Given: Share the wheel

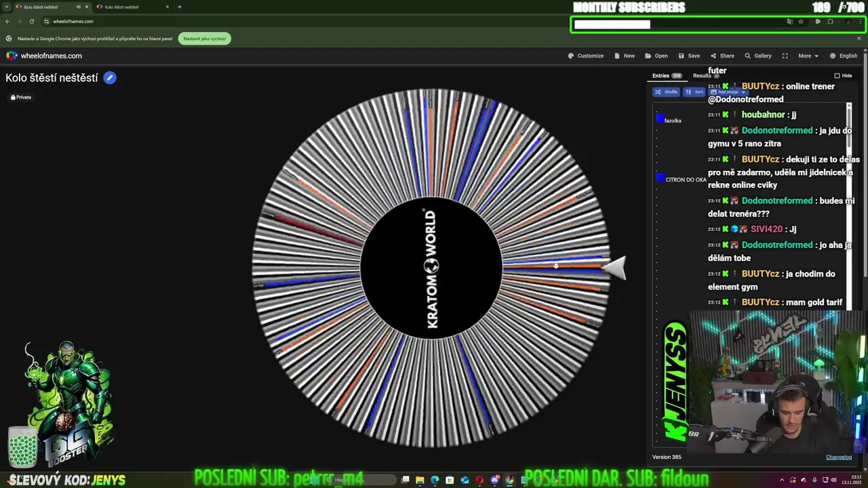Looking at the screenshot, I should point(722,56).
